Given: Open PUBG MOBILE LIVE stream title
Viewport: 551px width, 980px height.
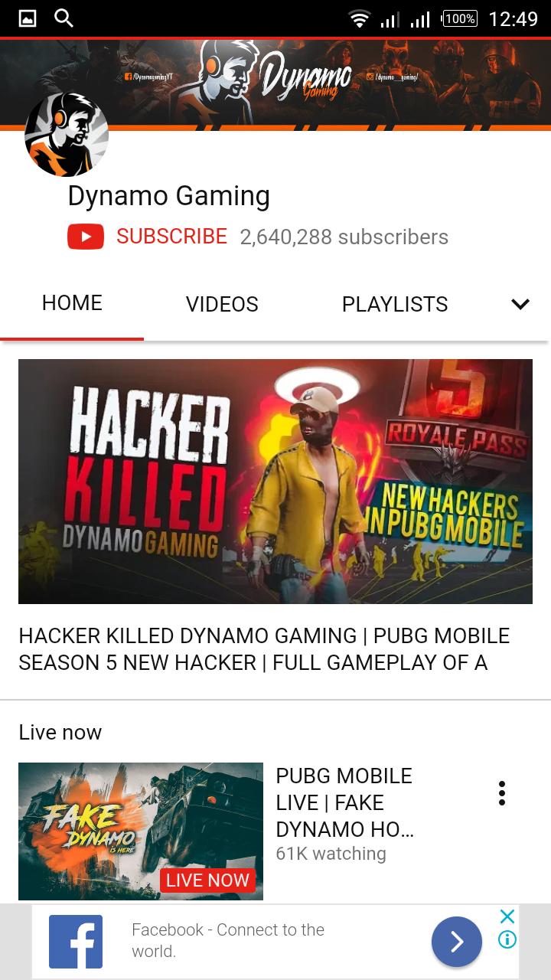Looking at the screenshot, I should click(344, 802).
